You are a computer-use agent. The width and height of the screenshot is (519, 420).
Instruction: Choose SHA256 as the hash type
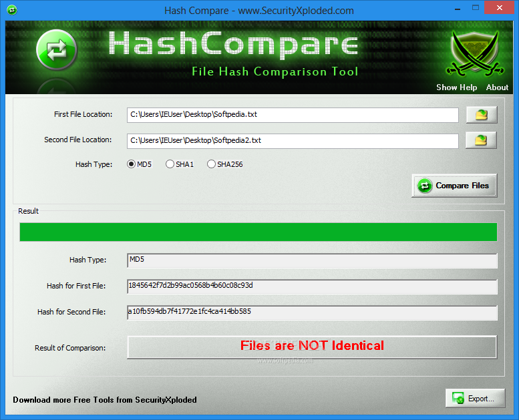(224, 164)
